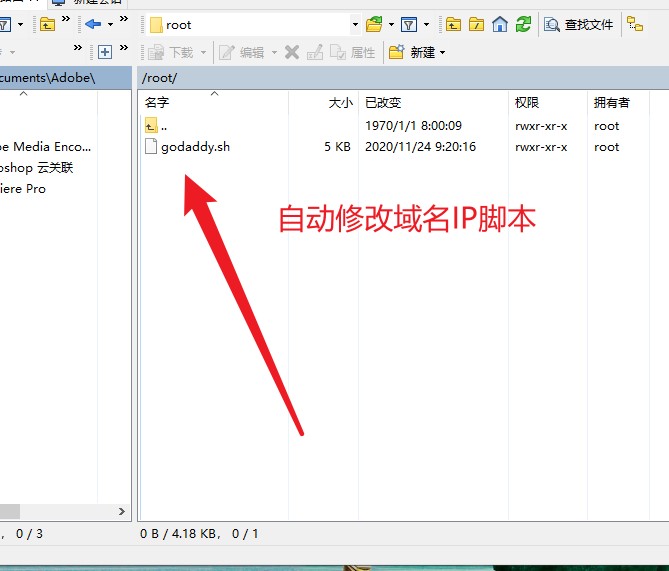
Task: Click the left panel plus icon
Action: coord(105,52)
